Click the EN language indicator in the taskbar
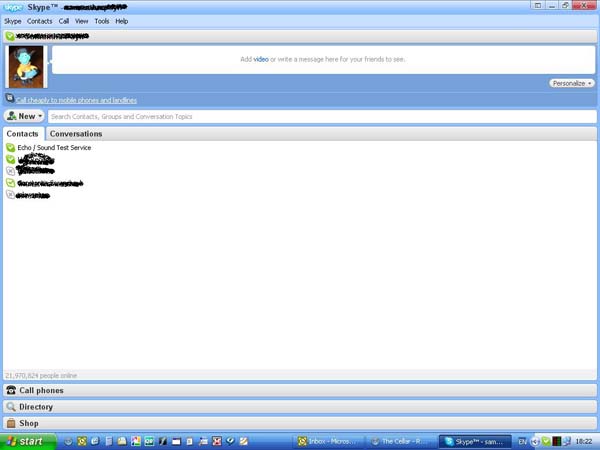 point(522,442)
